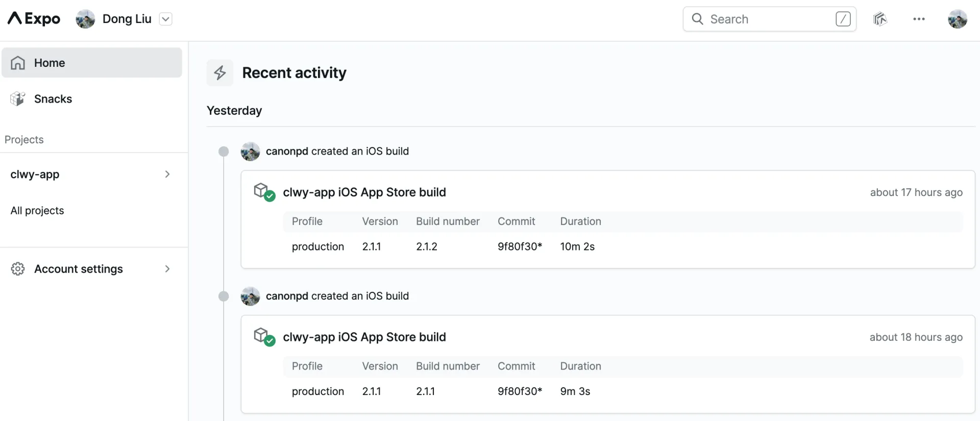
Task: Click production profile in the 10m 2s row
Action: tap(318, 246)
